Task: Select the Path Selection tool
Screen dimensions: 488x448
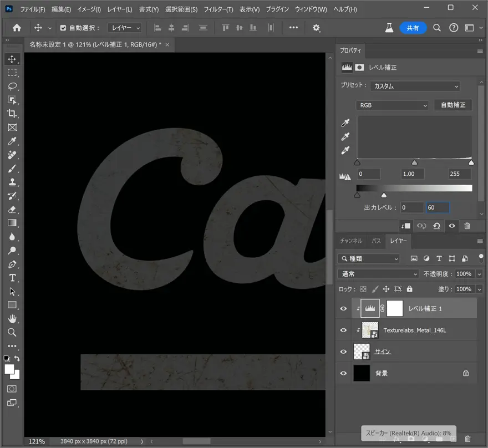Action: (12, 292)
